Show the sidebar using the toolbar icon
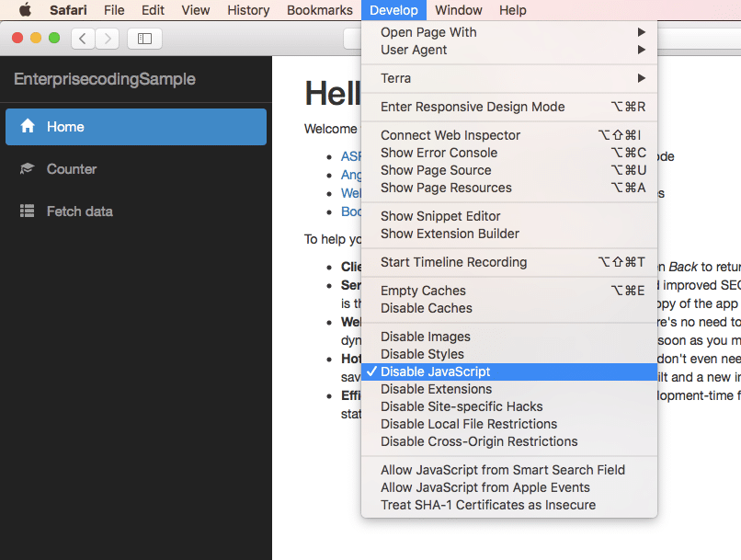The height and width of the screenshot is (560, 741). tap(144, 39)
